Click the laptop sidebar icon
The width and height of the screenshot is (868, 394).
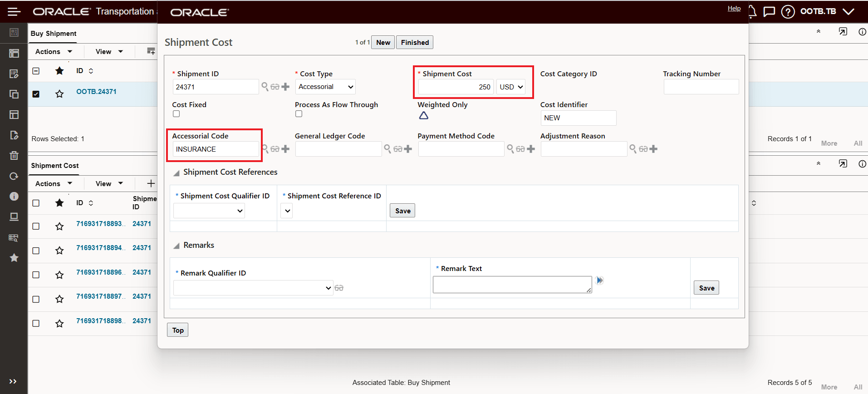click(14, 217)
